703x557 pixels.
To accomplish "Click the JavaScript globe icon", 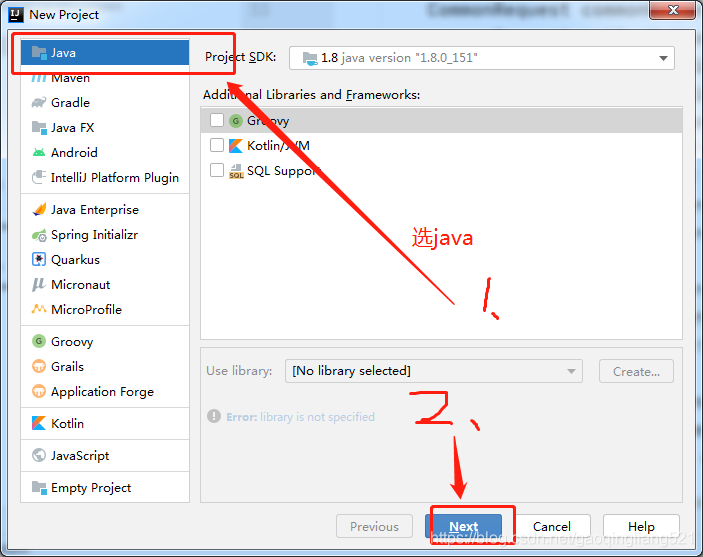I will click(39, 455).
